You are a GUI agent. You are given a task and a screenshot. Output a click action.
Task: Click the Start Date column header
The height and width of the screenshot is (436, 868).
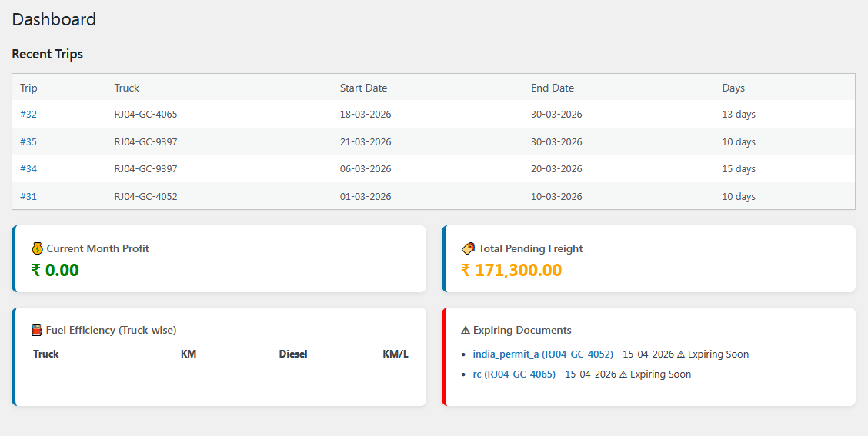363,88
